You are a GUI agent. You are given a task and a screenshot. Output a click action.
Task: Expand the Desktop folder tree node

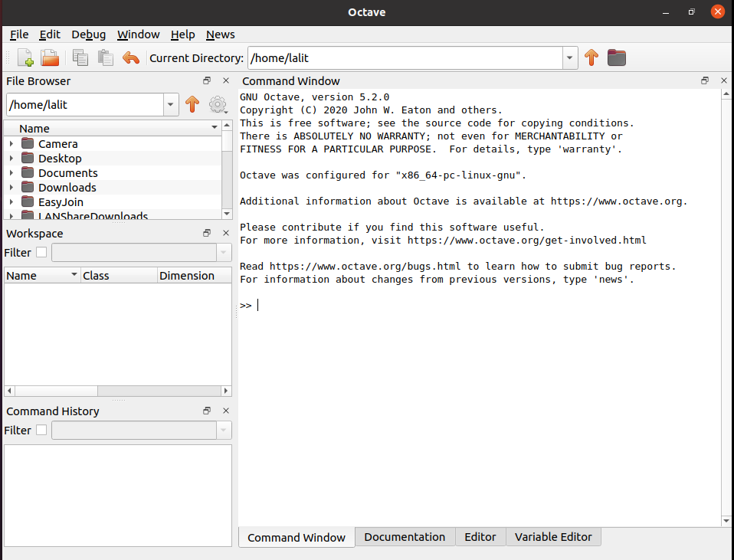click(x=11, y=159)
